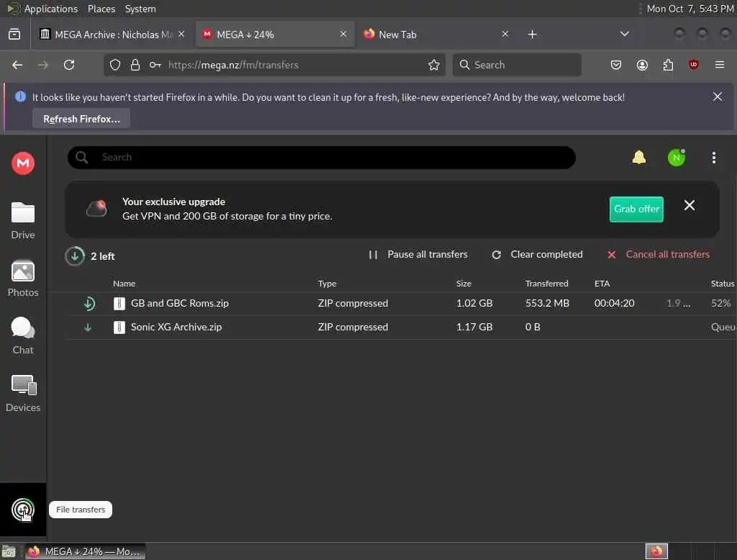Click the download progress icon for GB and GBC Roms.zip

click(x=89, y=303)
